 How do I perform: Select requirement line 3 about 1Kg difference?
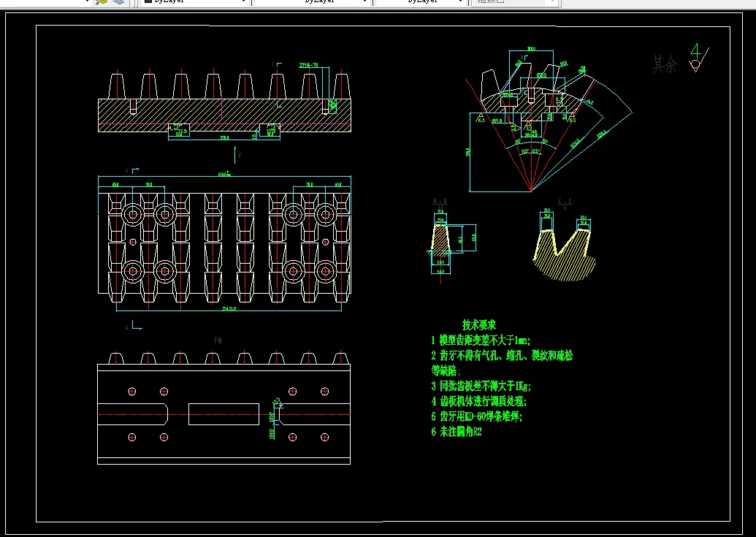(481, 386)
